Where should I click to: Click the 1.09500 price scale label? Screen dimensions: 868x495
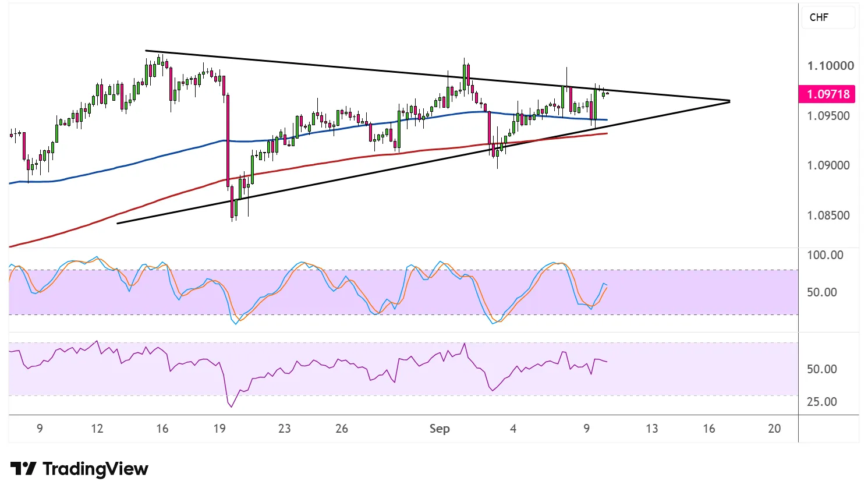click(828, 115)
